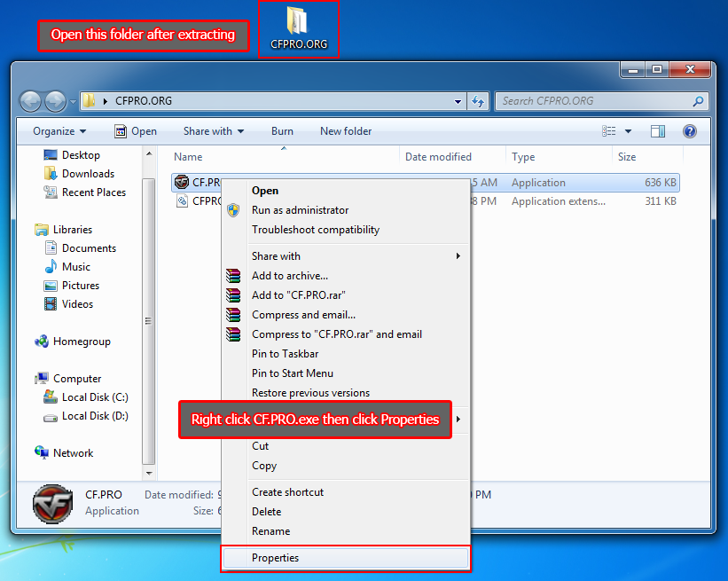Screen dimensions: 728x581
Task: Sort by the Name column header
Action: click(x=188, y=157)
